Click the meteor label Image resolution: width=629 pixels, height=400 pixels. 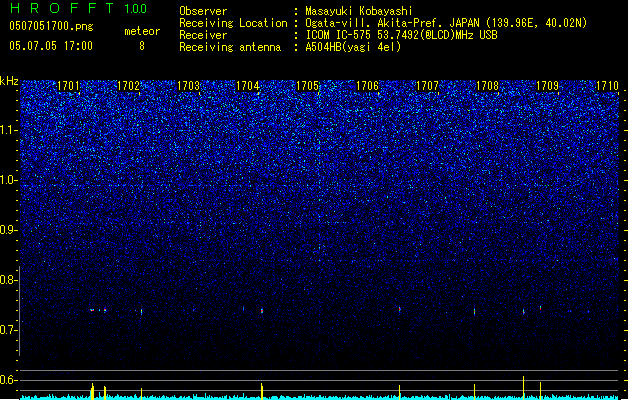142,31
